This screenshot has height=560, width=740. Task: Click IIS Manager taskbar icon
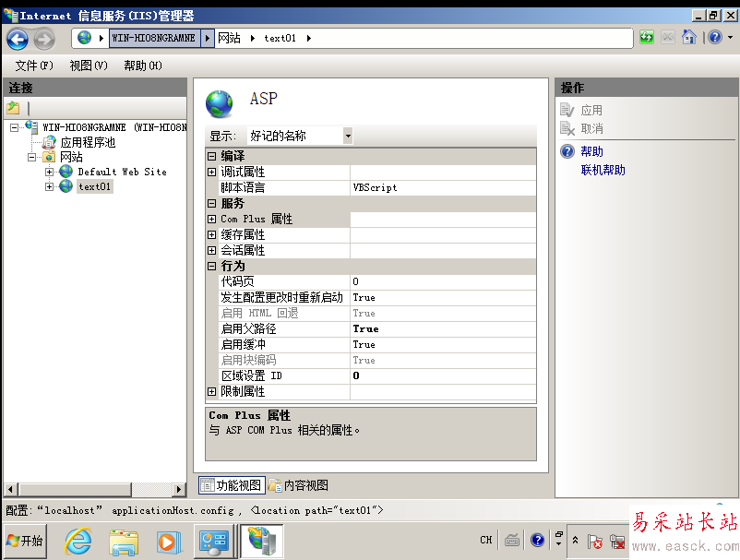(263, 542)
